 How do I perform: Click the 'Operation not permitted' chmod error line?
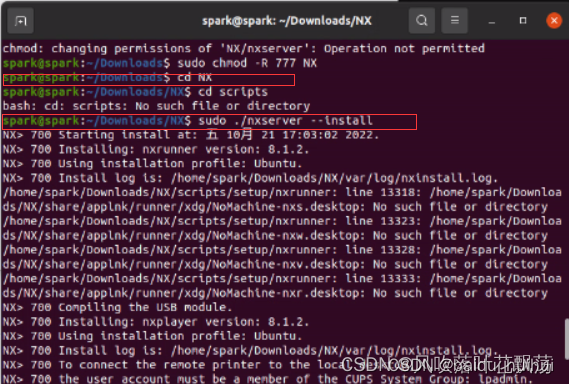pos(243,48)
